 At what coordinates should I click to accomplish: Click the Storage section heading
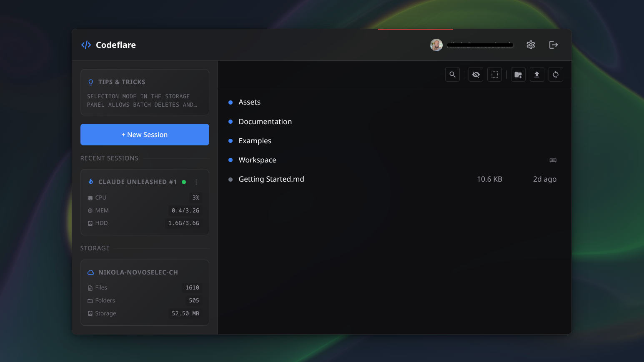point(95,248)
